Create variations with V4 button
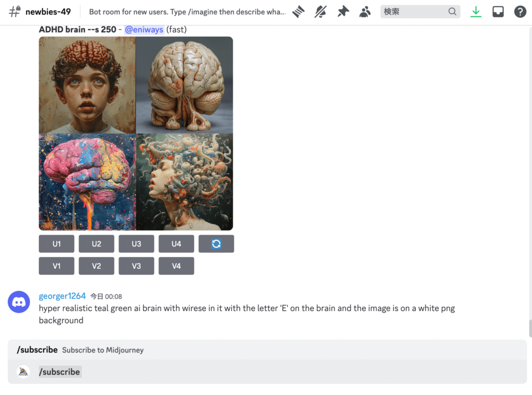Viewport: 532px width, 395px height. click(176, 266)
